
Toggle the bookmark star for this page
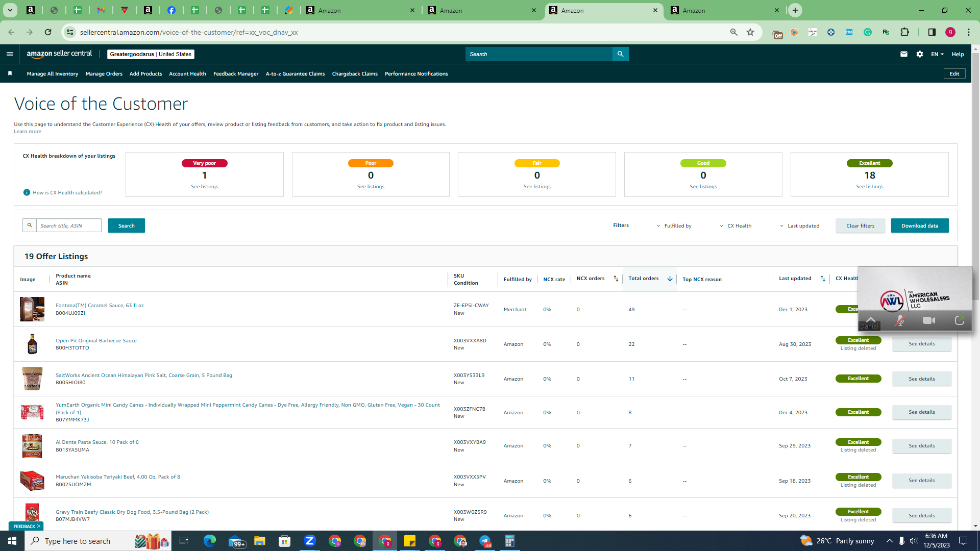750,32
